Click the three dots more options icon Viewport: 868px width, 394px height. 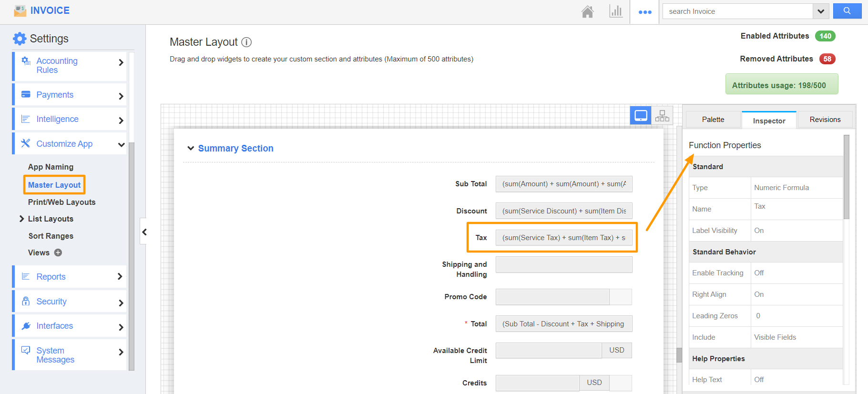[x=645, y=12]
